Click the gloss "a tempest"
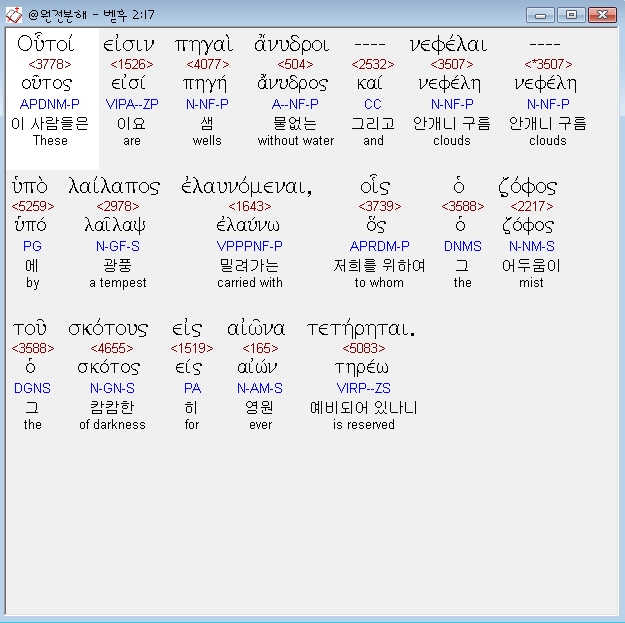This screenshot has width=625, height=623. tap(118, 283)
